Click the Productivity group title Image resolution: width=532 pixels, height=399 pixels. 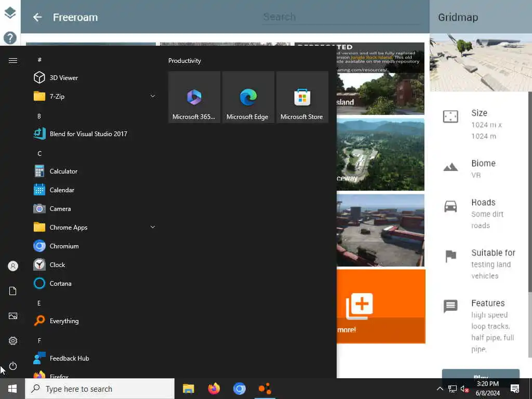click(184, 61)
